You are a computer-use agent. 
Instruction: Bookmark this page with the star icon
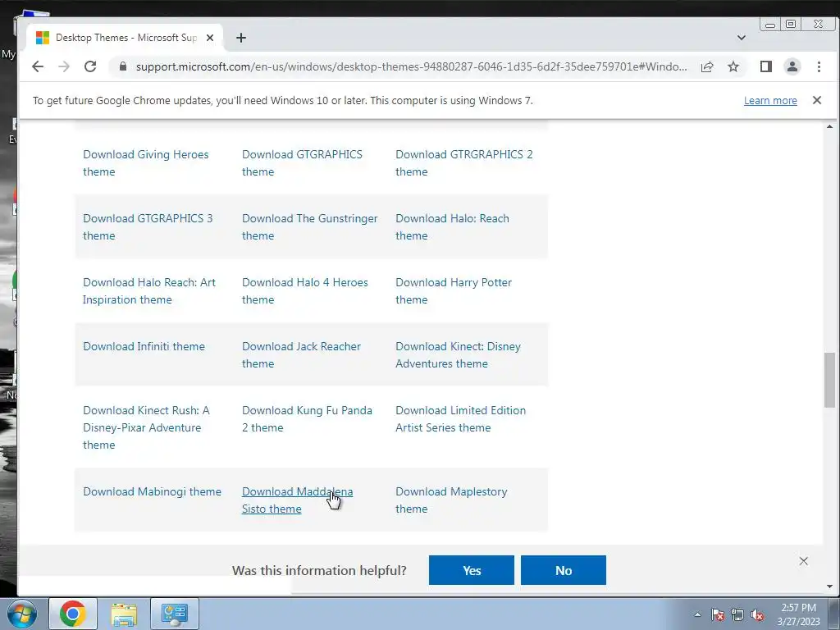pos(733,66)
